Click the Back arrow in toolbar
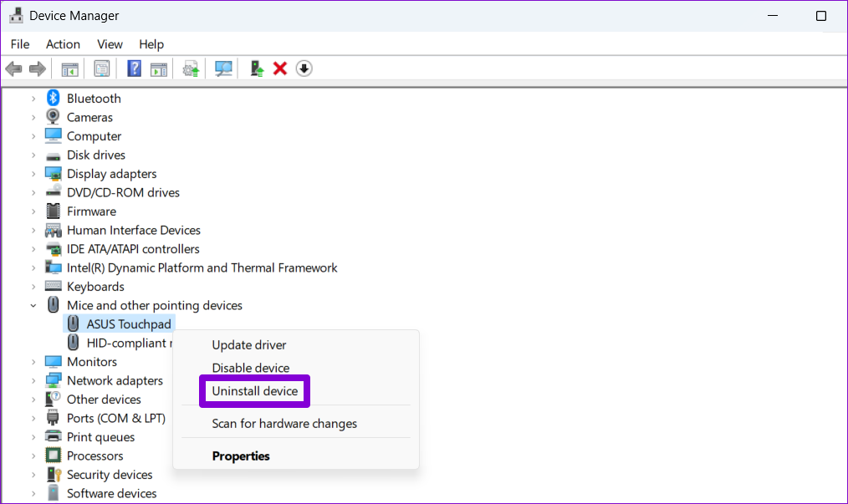Viewport: 848px width, 504px height. click(13, 69)
